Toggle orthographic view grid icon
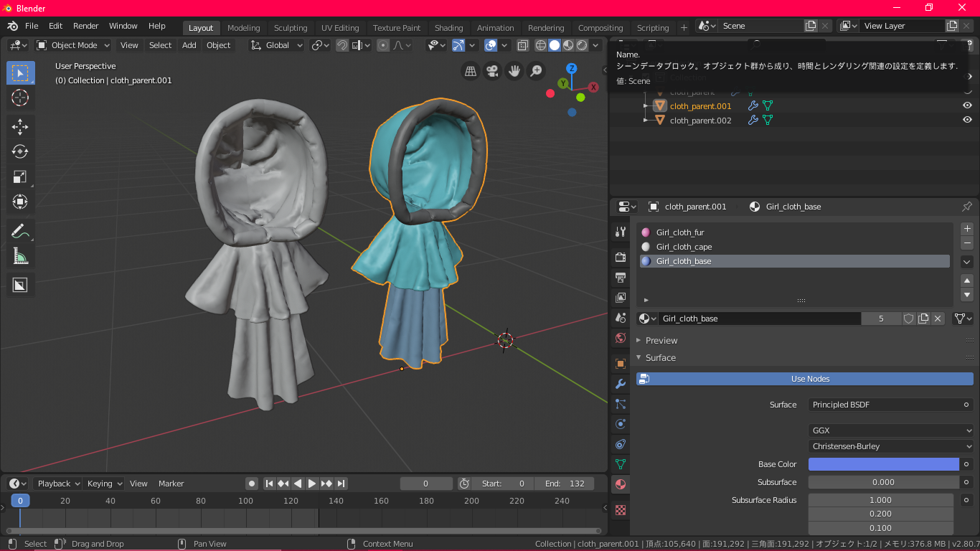This screenshot has width=980, height=551. [x=471, y=70]
